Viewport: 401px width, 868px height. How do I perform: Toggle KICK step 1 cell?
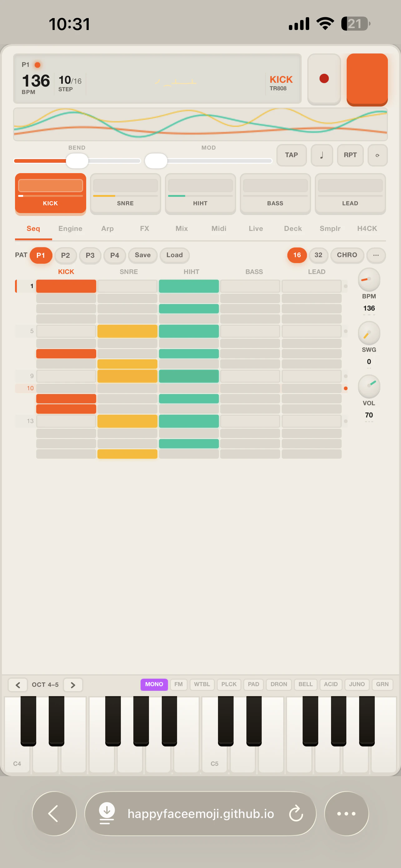(66, 287)
